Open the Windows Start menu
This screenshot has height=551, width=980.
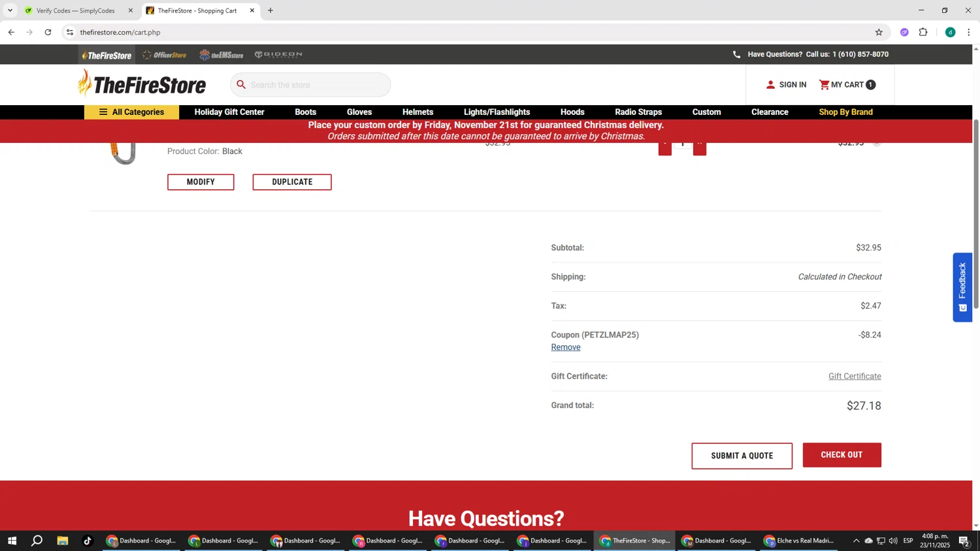(x=12, y=541)
